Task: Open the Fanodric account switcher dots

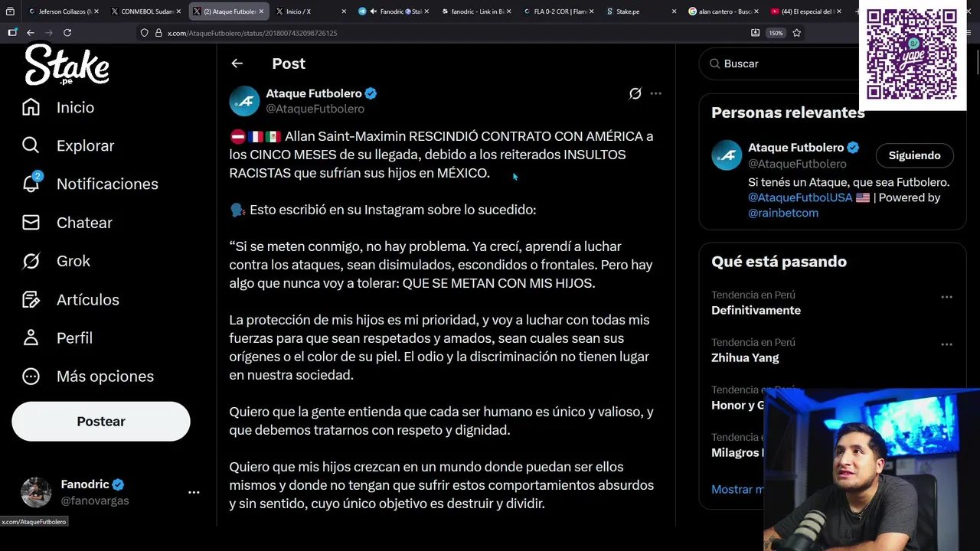Action: tap(194, 493)
